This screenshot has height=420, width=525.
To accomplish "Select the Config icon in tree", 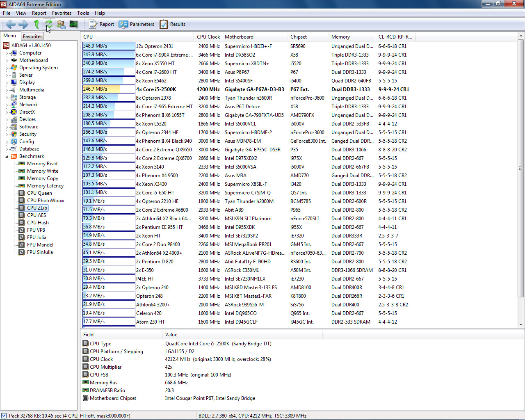I will coord(14,142).
